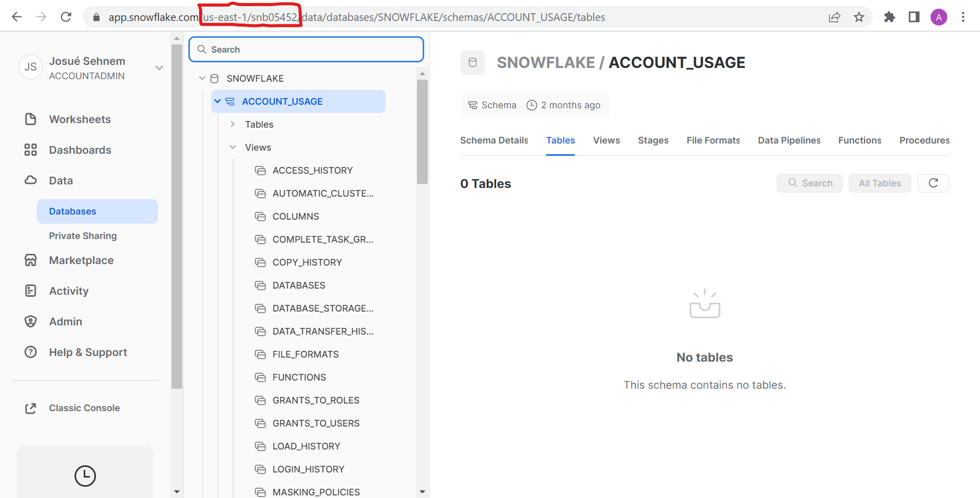The image size is (980, 498).
Task: Click the ACCOUNT_USAGE schema icon in the tree
Action: [230, 101]
